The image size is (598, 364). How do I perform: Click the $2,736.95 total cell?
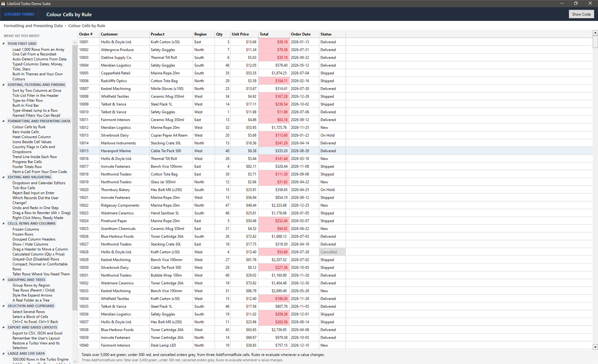tap(274, 330)
